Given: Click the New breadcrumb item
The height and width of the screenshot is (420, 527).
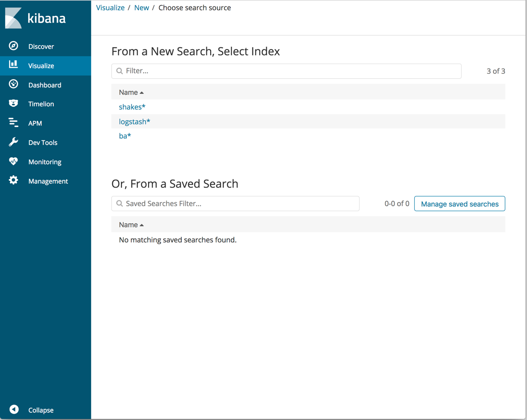Looking at the screenshot, I should click(x=142, y=7).
